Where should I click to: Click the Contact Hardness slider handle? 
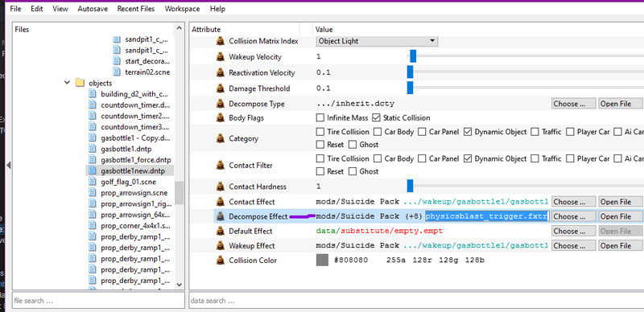click(x=410, y=187)
